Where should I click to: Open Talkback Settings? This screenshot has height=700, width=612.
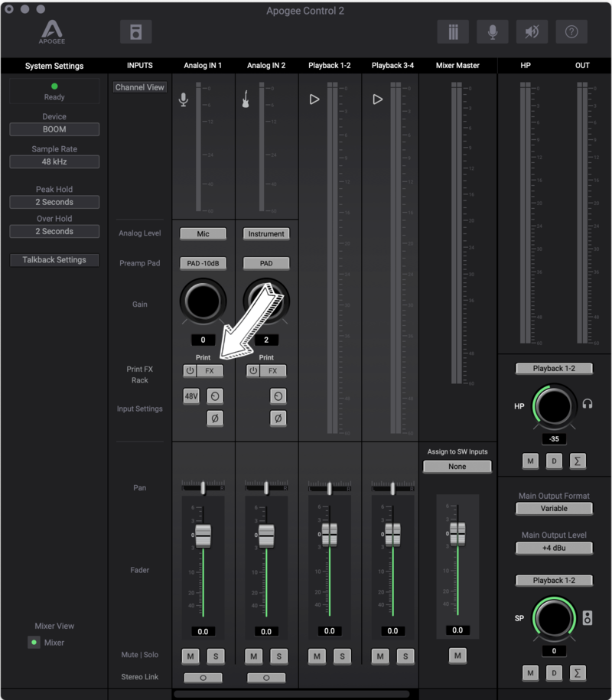coord(54,260)
